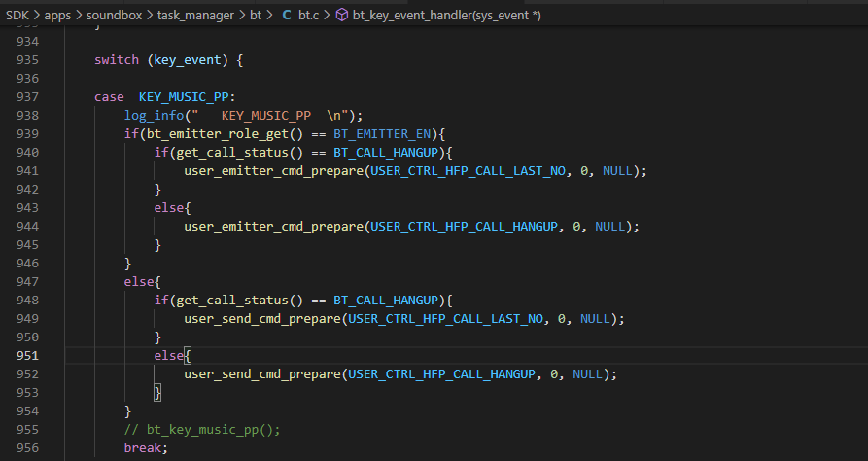Click KEY_MUSIC_PP case label on line 937

184,97
